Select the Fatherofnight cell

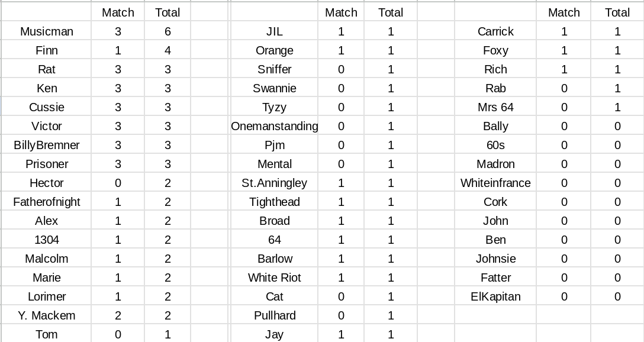[47, 202]
